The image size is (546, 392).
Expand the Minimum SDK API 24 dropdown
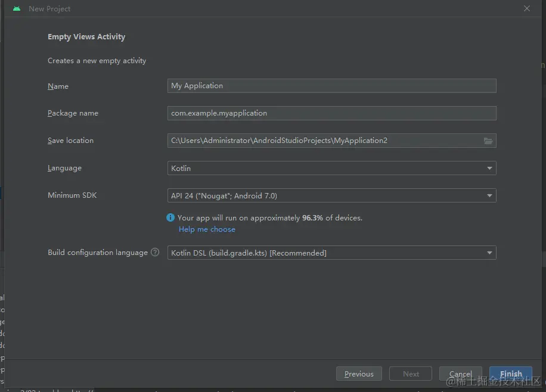point(331,195)
